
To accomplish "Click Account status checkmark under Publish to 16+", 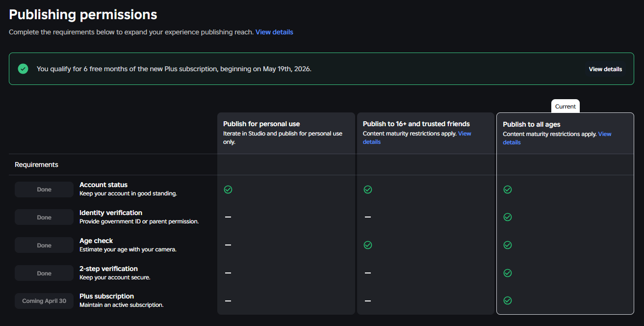I will coord(368,190).
